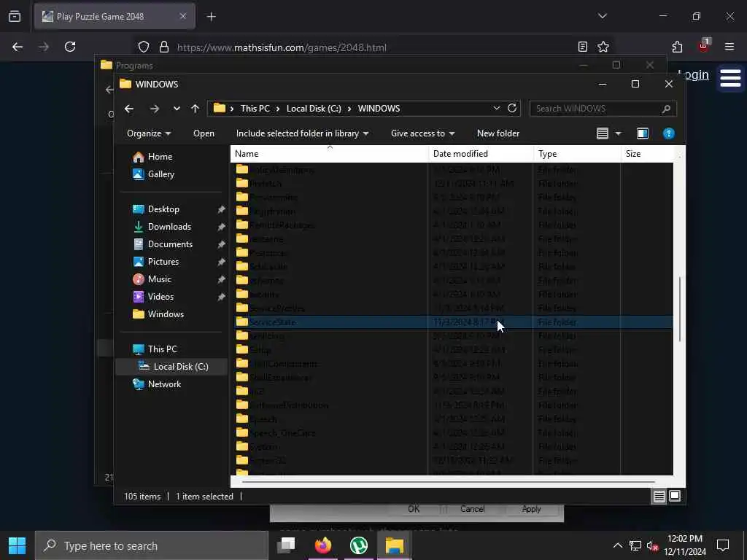Select Desktop in quick access
Image resolution: width=747 pixels, height=560 pixels.
click(x=163, y=209)
